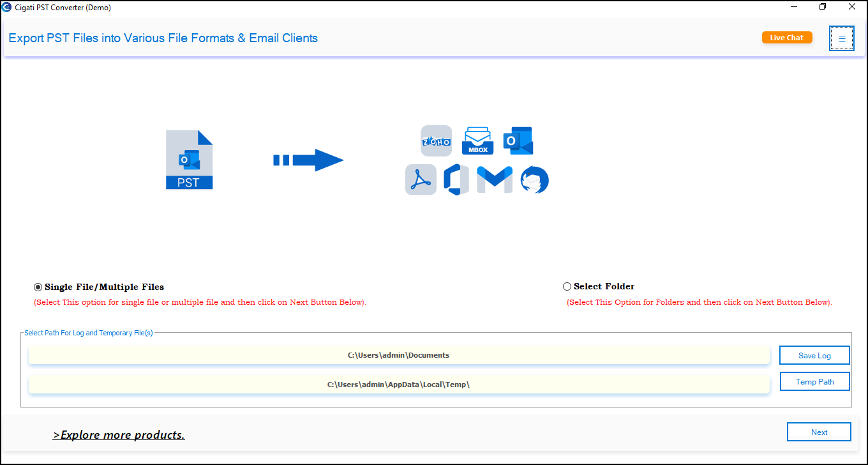Click the Outlook icon among output formats

[518, 141]
